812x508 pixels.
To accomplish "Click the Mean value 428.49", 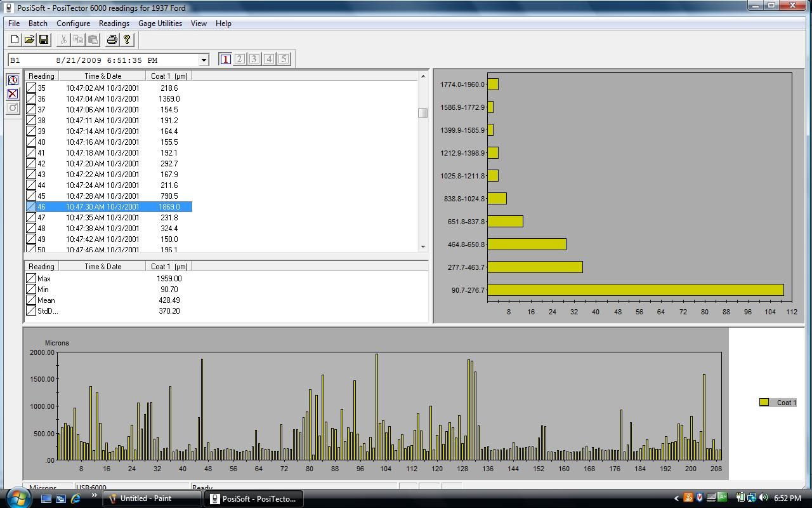I will coord(169,300).
